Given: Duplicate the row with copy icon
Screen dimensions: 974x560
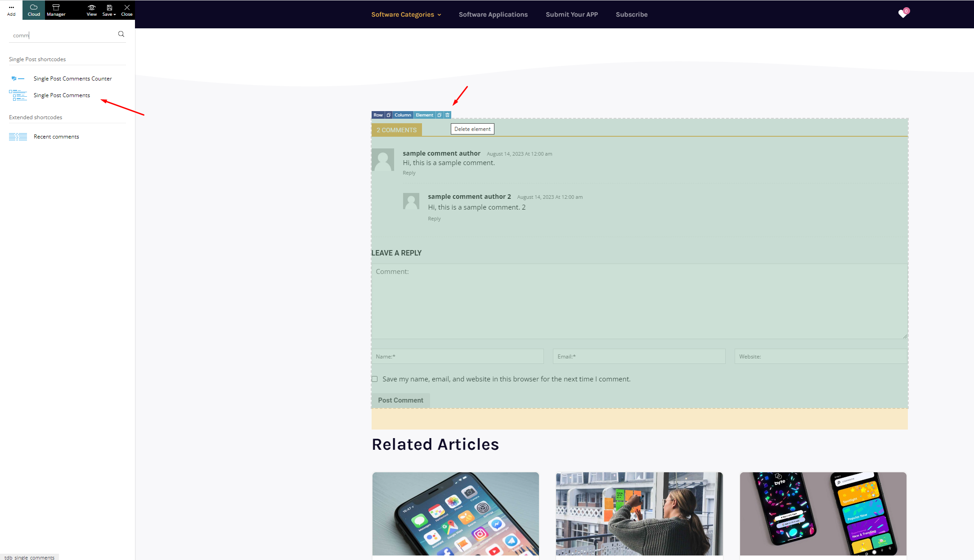Looking at the screenshot, I should (x=389, y=115).
